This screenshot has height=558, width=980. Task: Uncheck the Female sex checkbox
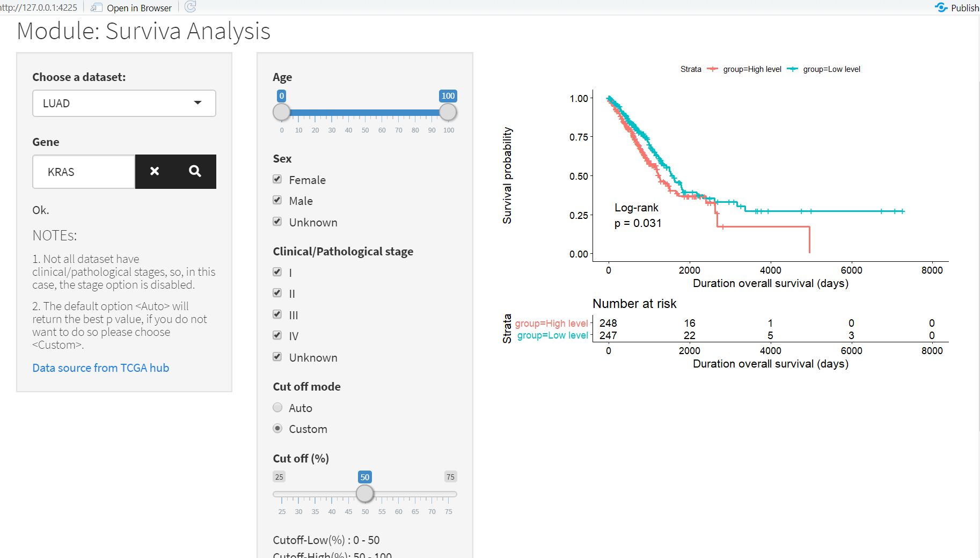click(277, 179)
